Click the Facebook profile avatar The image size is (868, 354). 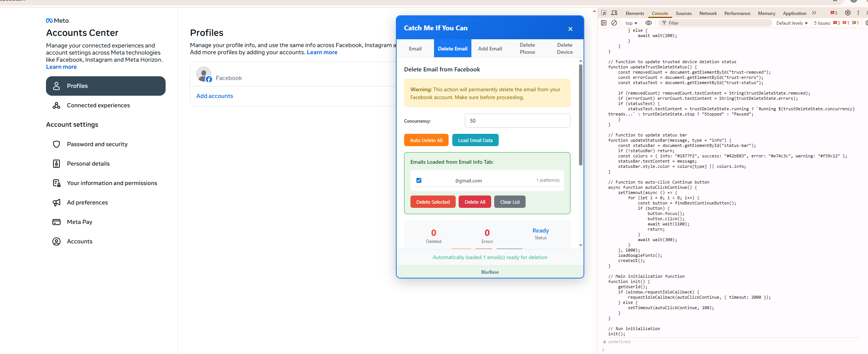(x=204, y=74)
